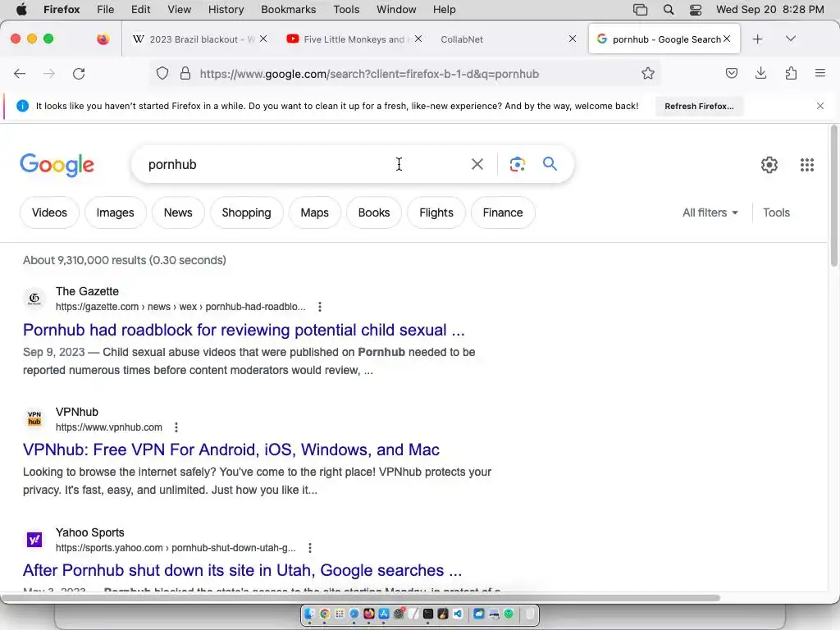The width and height of the screenshot is (840, 630).
Task: Open Visual Studio Code from the Dock
Action: click(458, 614)
